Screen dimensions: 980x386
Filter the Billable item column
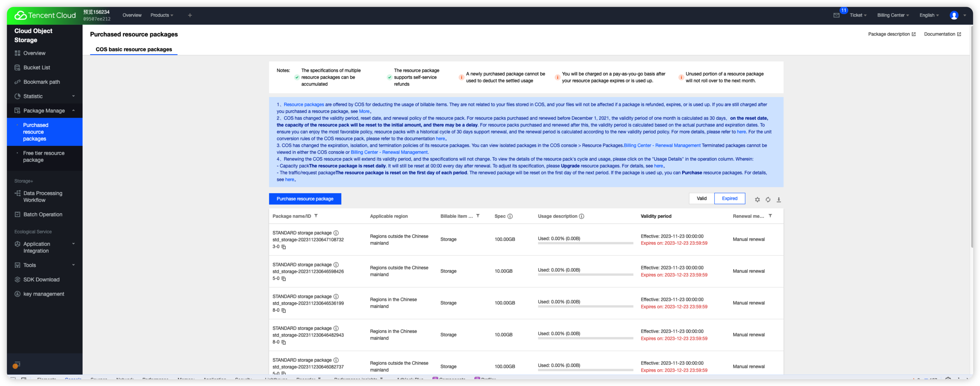click(x=478, y=216)
